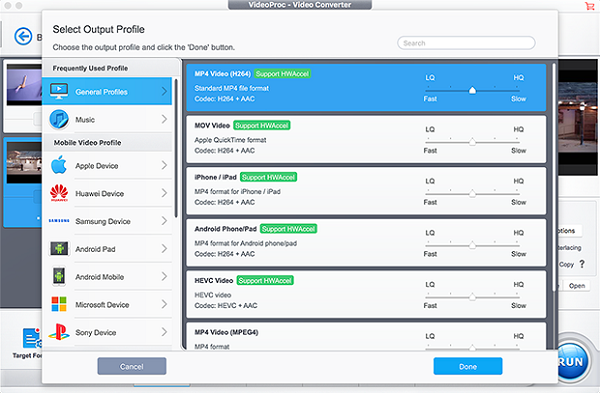
Task: Adjust MOV Video quality slider
Action: (472, 142)
